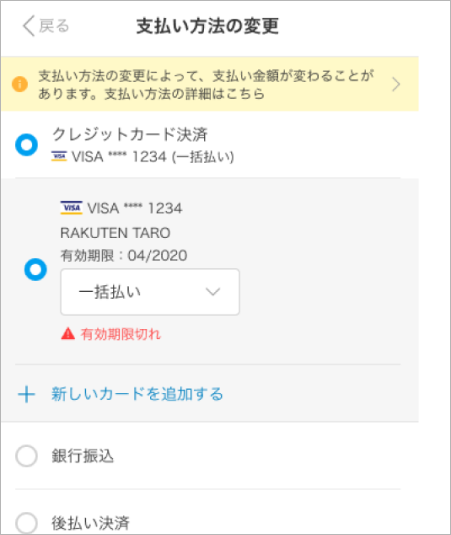This screenshot has height=535, width=451.
Task: Click 戻る back text
Action: pyautogui.click(x=54, y=26)
